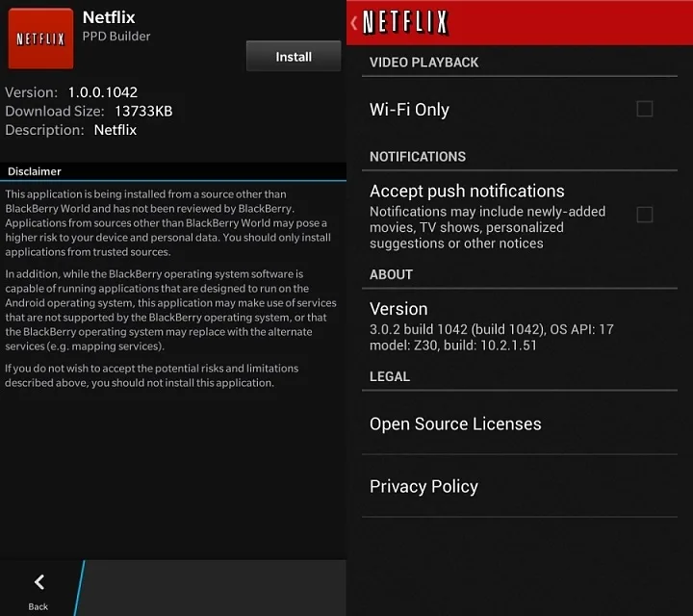Toggle Accept push notifications checkbox
Viewport: 693px width, 616px height.
(644, 215)
